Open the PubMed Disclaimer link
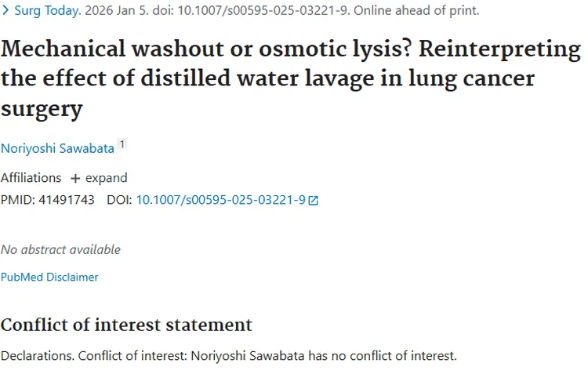Image resolution: width=588 pixels, height=392 pixels. pos(49,277)
